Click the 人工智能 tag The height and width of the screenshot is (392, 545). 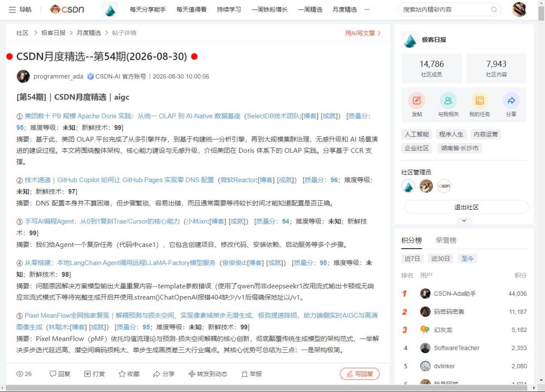click(417, 134)
